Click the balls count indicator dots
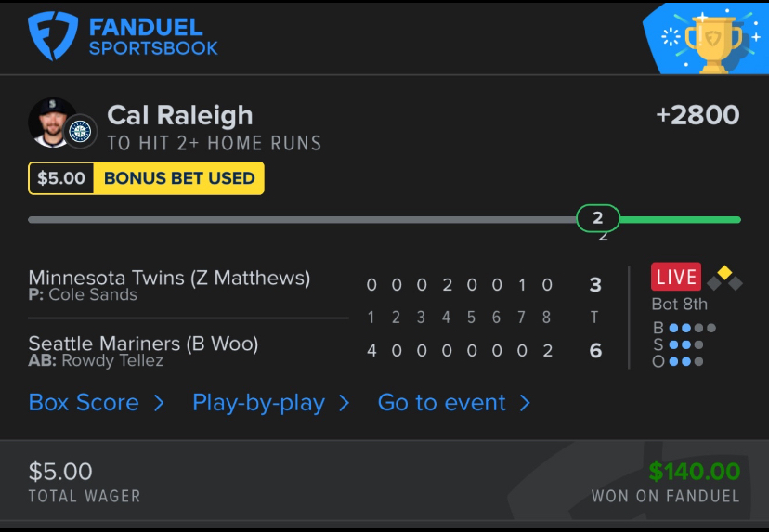This screenshot has width=769, height=532. click(691, 328)
